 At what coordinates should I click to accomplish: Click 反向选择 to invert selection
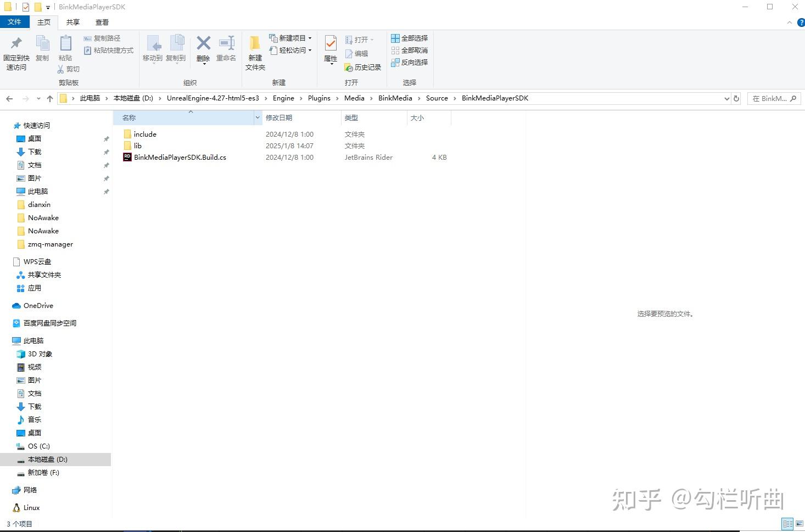410,62
